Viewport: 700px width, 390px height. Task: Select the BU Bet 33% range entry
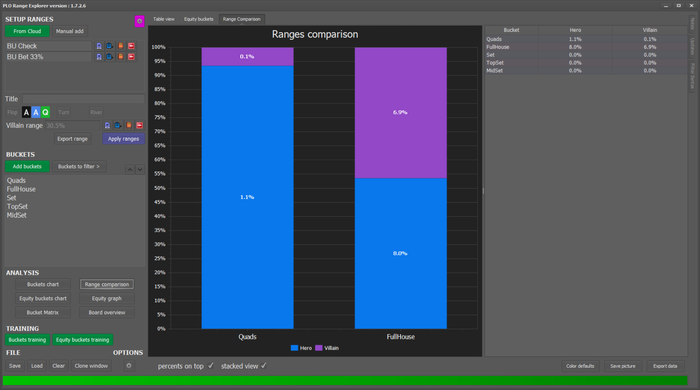pos(48,57)
